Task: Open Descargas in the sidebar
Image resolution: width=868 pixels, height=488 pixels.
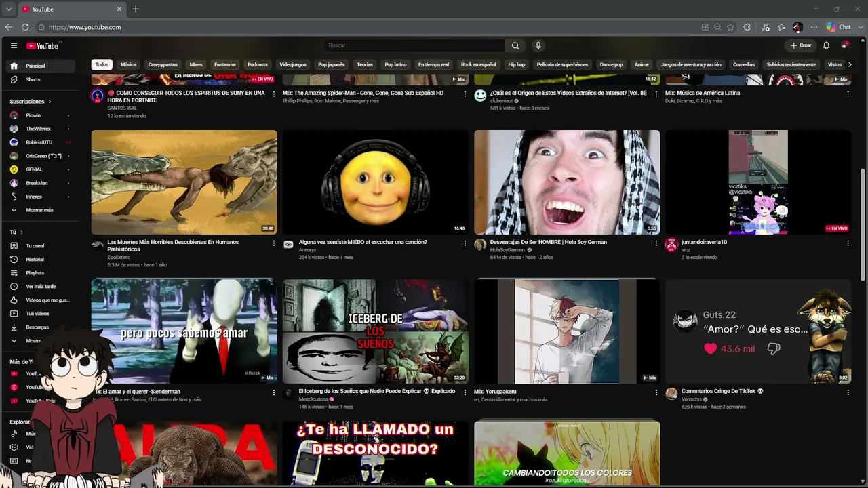Action: pos(41,327)
